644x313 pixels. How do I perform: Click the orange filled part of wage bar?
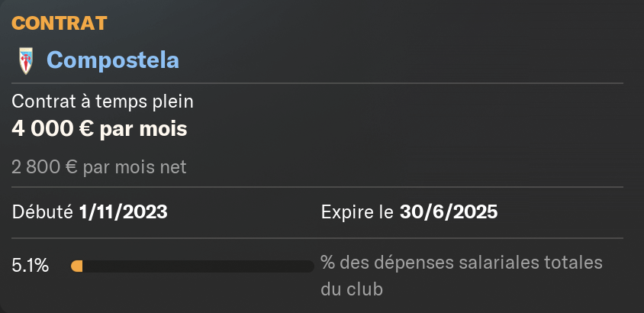77,266
